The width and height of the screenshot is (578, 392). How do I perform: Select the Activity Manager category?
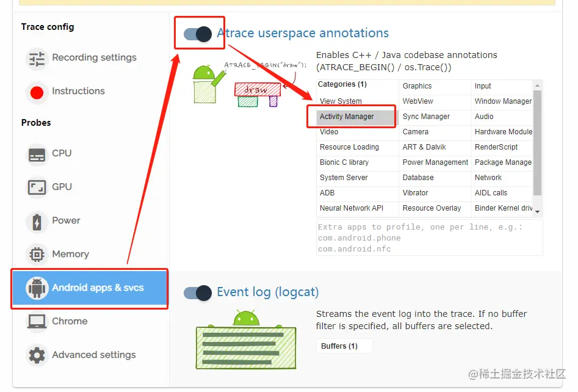tap(357, 117)
